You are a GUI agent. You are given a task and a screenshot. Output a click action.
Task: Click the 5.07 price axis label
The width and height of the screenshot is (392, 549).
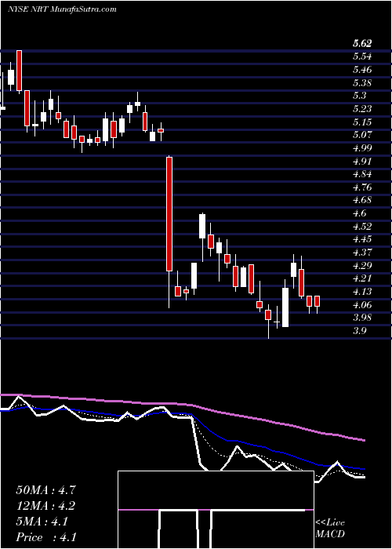(x=362, y=135)
